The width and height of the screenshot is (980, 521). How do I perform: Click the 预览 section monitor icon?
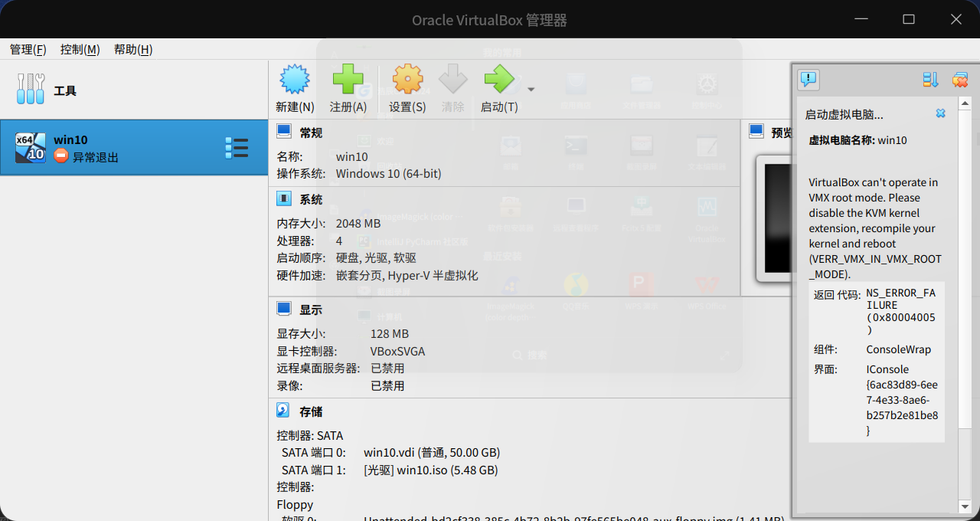click(756, 132)
